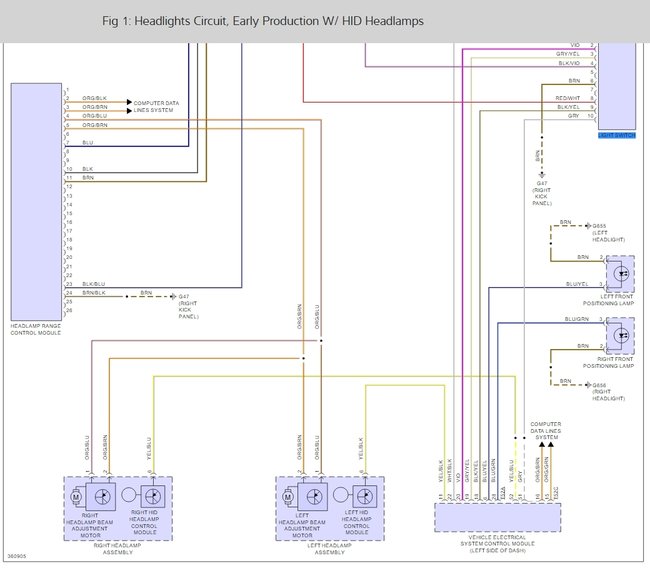Click the LEFT HEADLAMP ASSEMBLY label

coord(330,549)
